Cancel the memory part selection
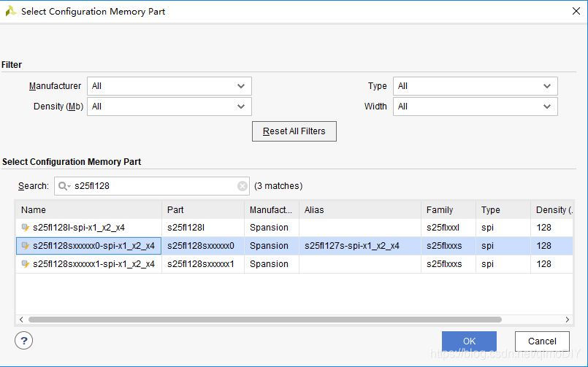The height and width of the screenshot is (367, 588). pyautogui.click(x=542, y=341)
